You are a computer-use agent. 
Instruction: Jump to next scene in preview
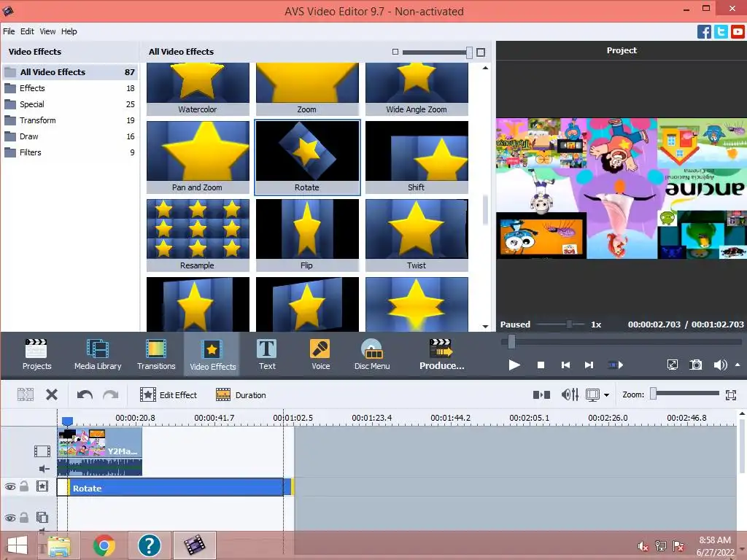616,365
